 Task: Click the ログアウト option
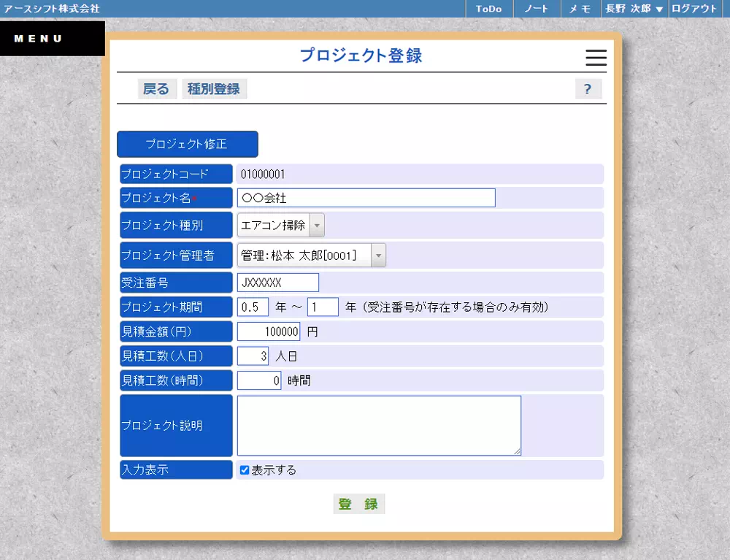click(x=693, y=9)
